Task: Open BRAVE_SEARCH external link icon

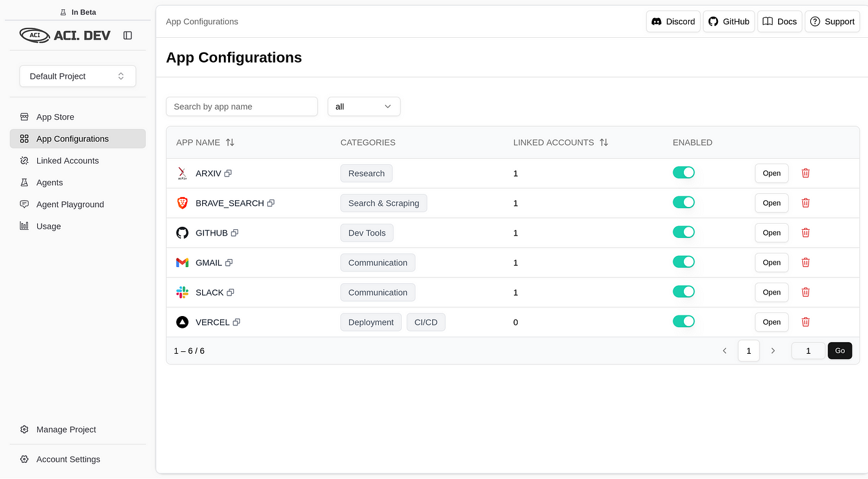Action: tap(270, 203)
